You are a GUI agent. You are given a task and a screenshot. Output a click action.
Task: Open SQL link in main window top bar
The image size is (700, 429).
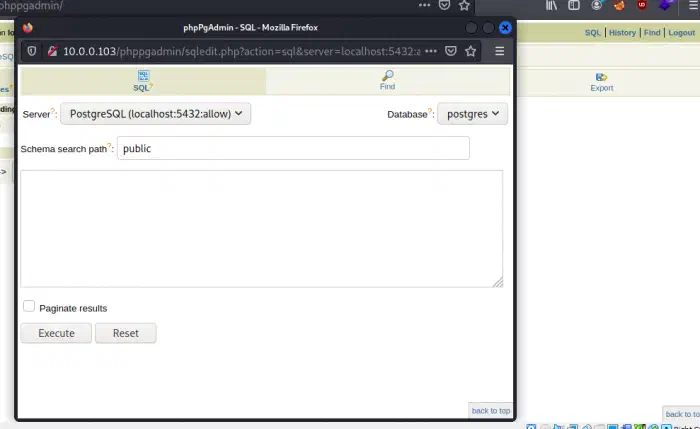click(593, 33)
